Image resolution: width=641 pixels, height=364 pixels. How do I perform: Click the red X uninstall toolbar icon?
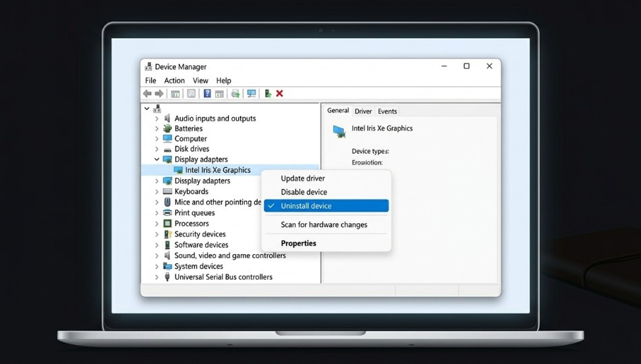click(x=279, y=94)
